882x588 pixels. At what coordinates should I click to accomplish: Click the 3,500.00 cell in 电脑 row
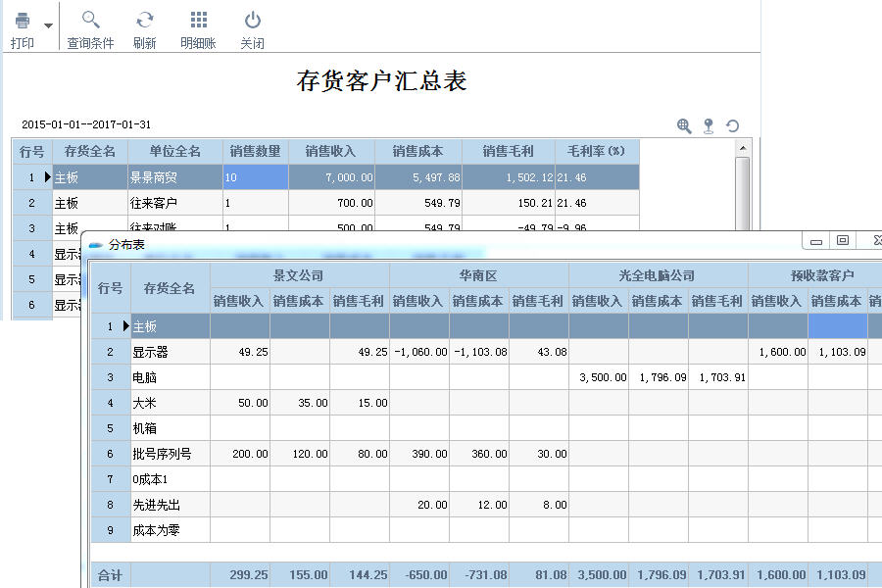point(599,377)
